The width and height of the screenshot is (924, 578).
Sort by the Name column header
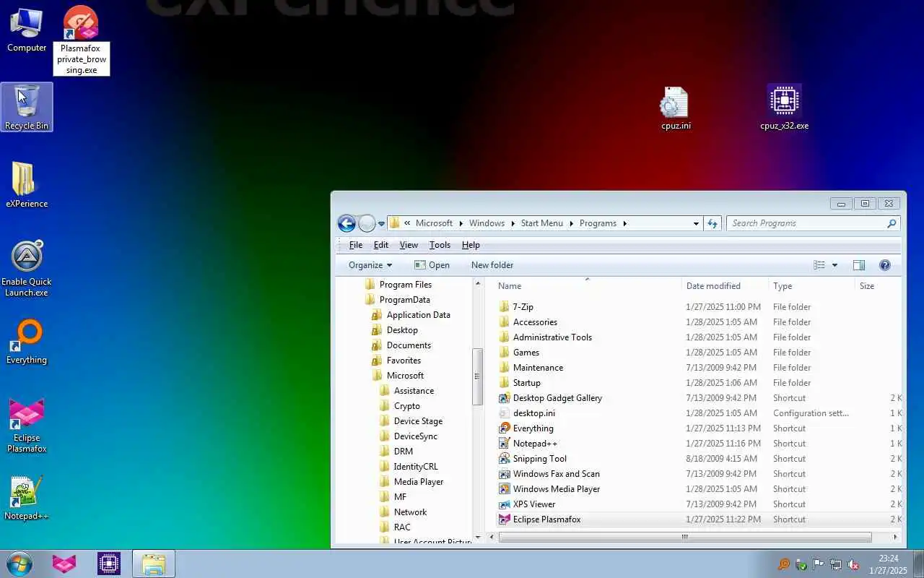[x=587, y=285]
